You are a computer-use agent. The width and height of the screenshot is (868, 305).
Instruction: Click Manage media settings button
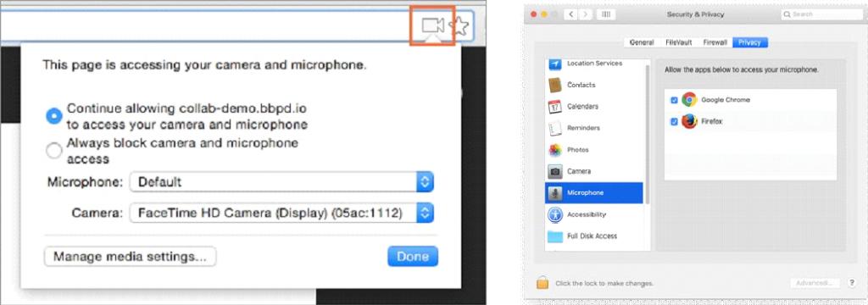click(x=130, y=257)
